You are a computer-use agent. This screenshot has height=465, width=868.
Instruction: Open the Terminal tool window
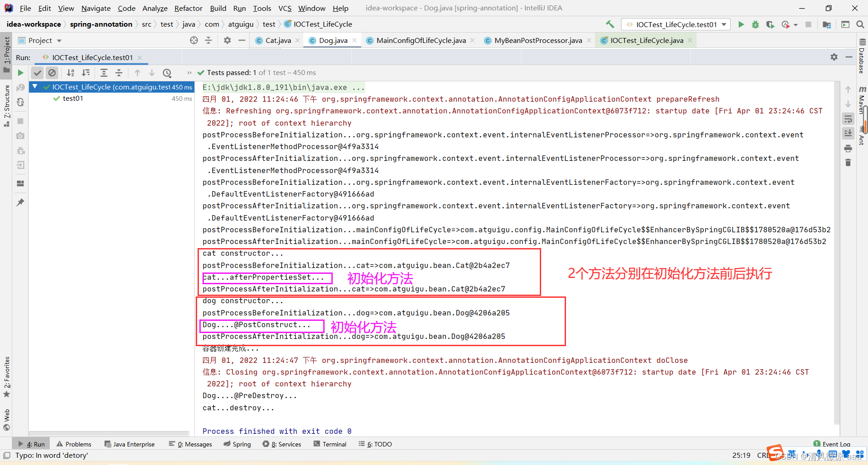330,444
